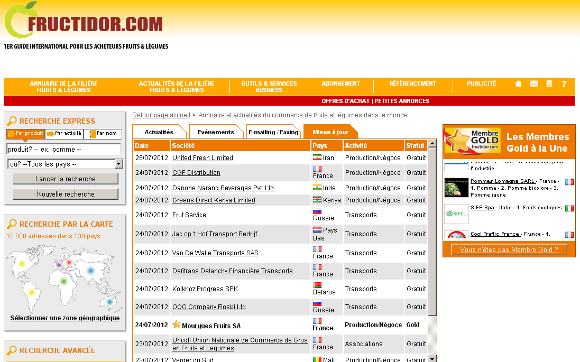Click Europe's red dot on the world map
The width and height of the screenshot is (580, 362).
[69, 262]
